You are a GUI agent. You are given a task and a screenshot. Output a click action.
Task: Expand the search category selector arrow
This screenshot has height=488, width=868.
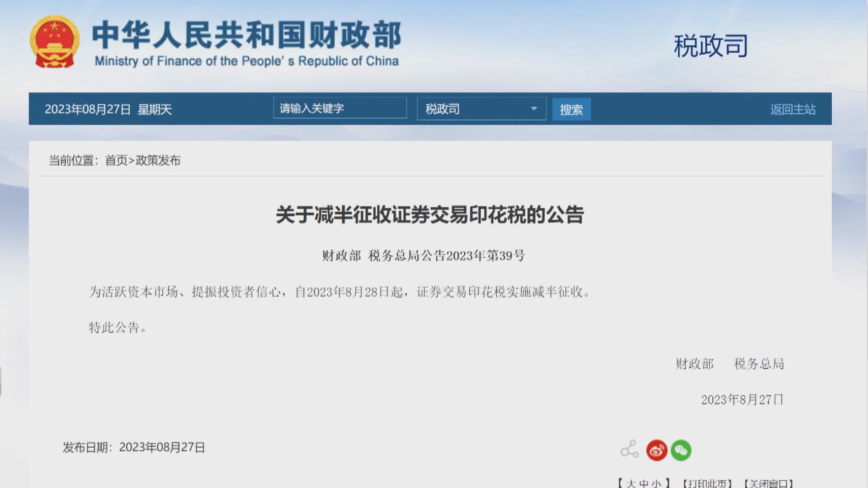(534, 109)
